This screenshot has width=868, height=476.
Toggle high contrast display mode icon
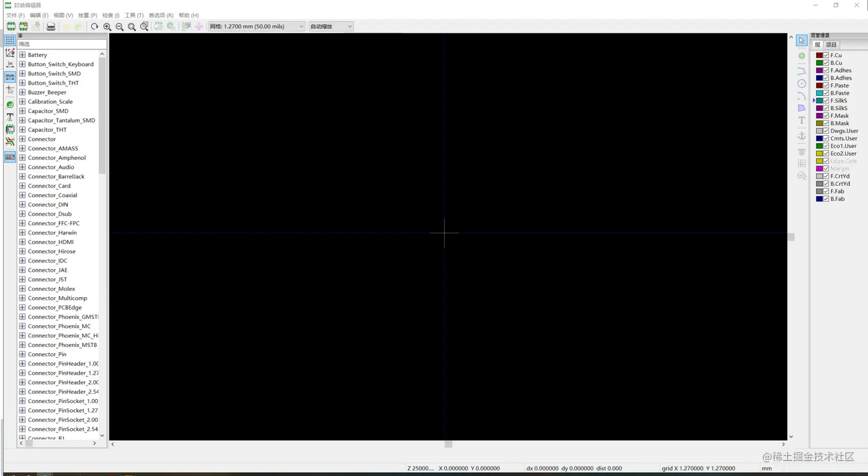[x=10, y=142]
